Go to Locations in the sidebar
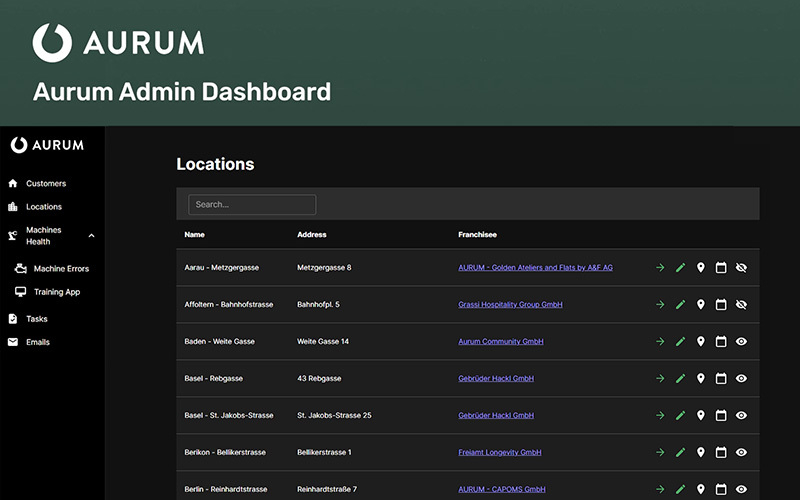Screen dimensions: 800x500 [44, 207]
